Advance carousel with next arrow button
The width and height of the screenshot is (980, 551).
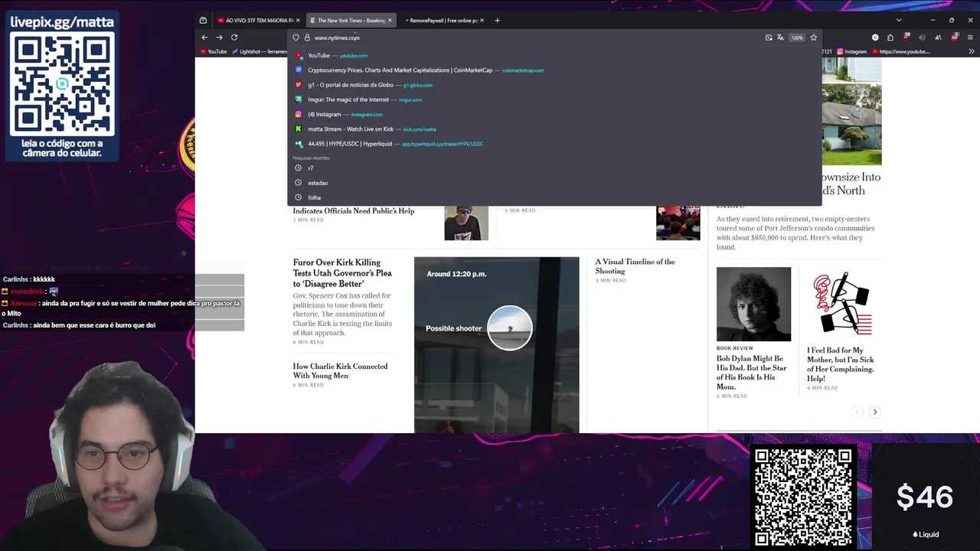(874, 412)
